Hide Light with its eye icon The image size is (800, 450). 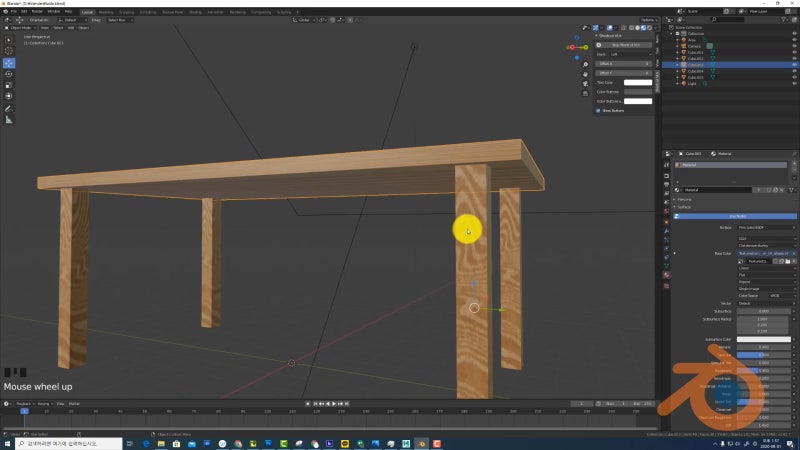(x=794, y=83)
